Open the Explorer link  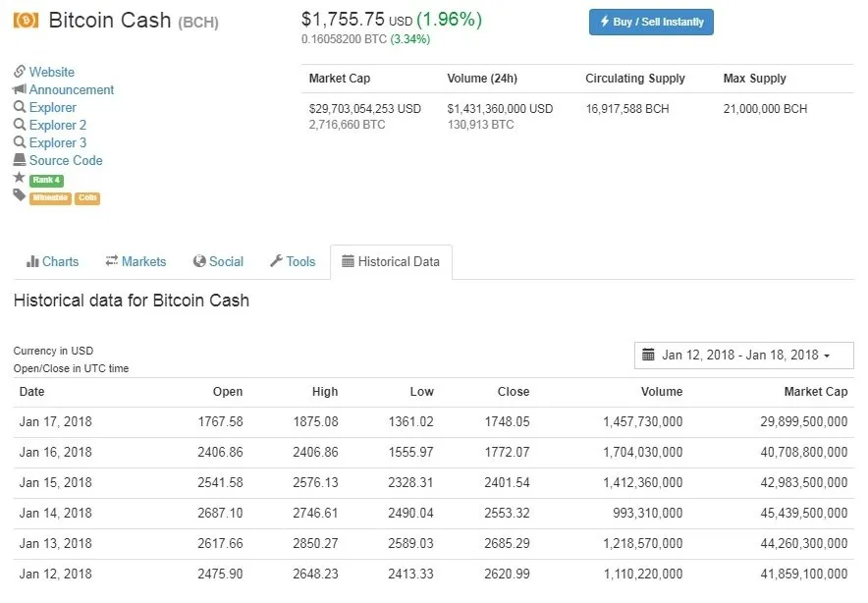coord(53,107)
